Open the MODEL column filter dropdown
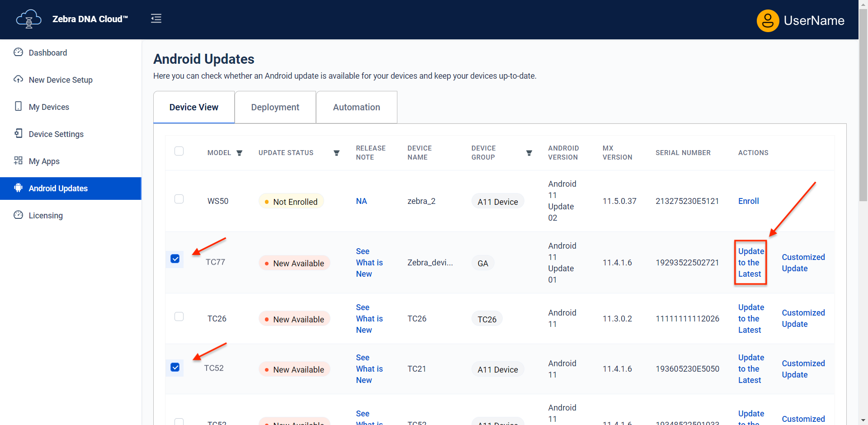The width and height of the screenshot is (868, 425). 240,153
